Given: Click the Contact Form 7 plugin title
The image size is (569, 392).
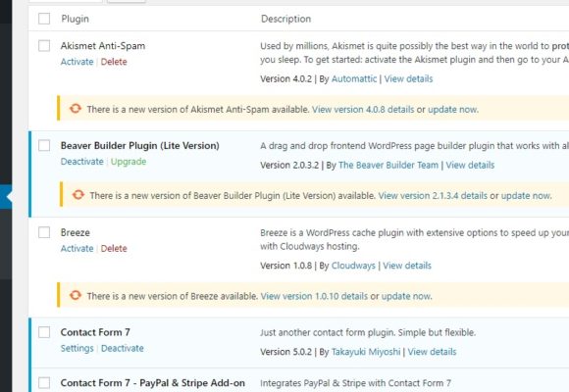Looking at the screenshot, I should pos(95,332).
